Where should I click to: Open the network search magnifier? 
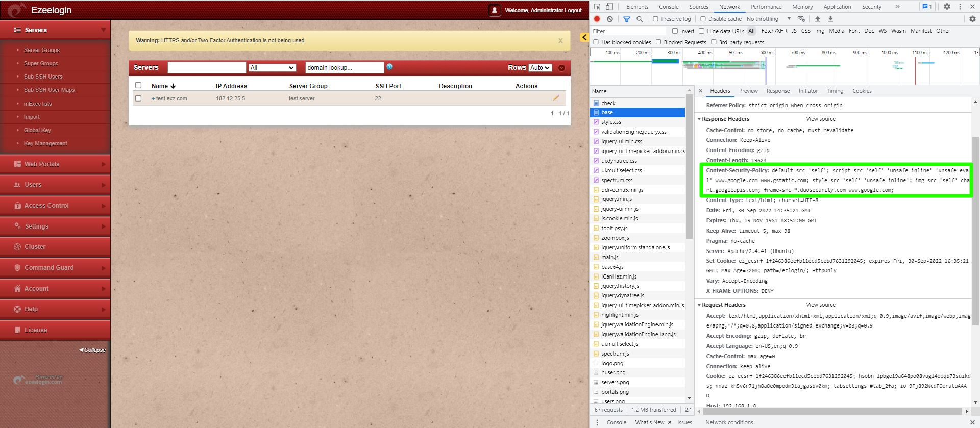[x=640, y=19]
